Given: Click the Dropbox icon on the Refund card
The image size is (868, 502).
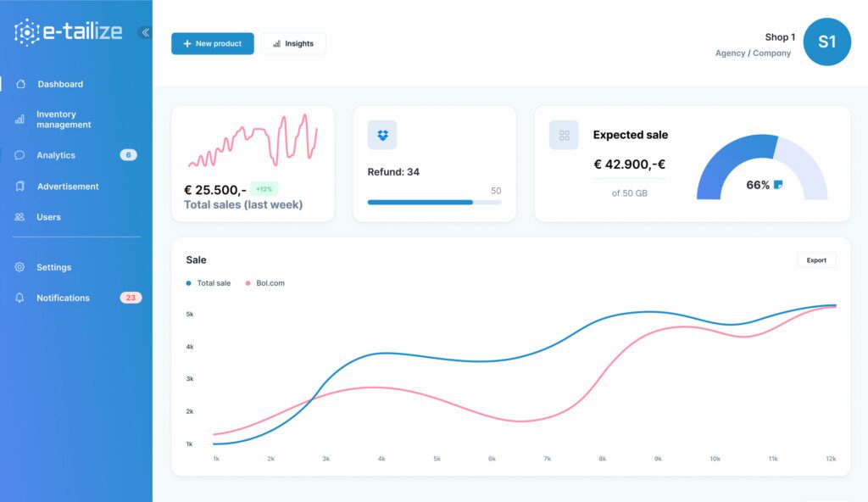Looking at the screenshot, I should [x=381, y=135].
